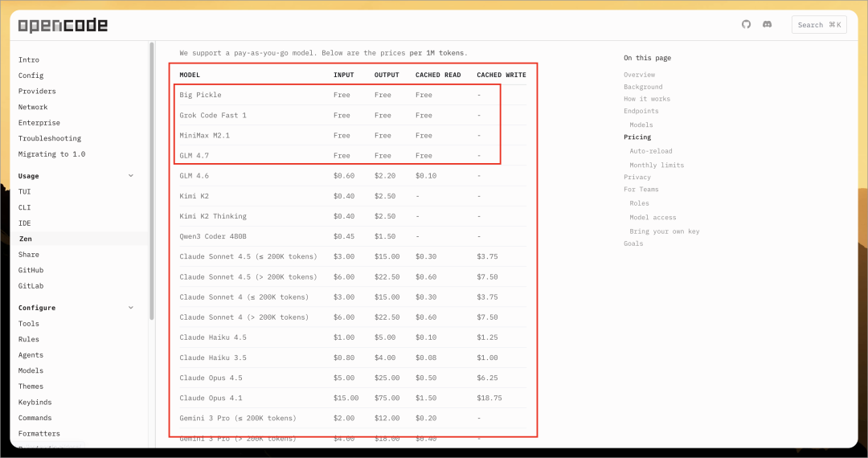Viewport: 868px width, 458px height.
Task: Open Commands under Configure
Action: point(35,418)
